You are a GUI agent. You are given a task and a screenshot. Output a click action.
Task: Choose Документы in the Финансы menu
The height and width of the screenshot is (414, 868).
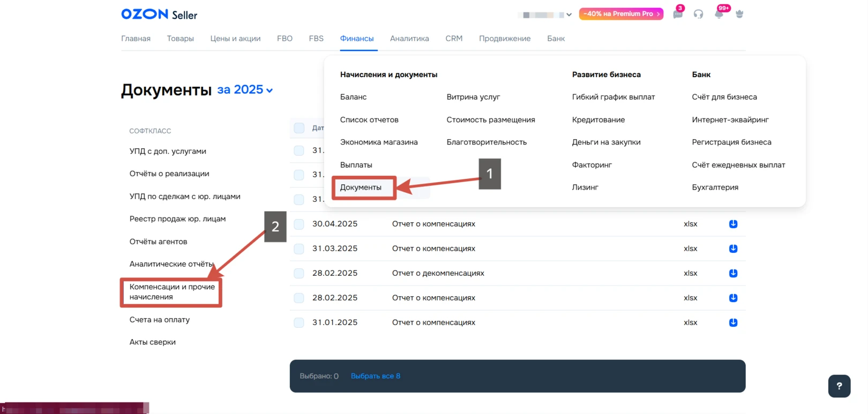361,187
